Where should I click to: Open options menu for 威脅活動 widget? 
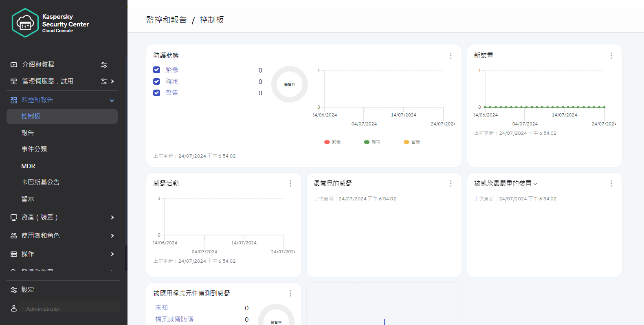290,184
